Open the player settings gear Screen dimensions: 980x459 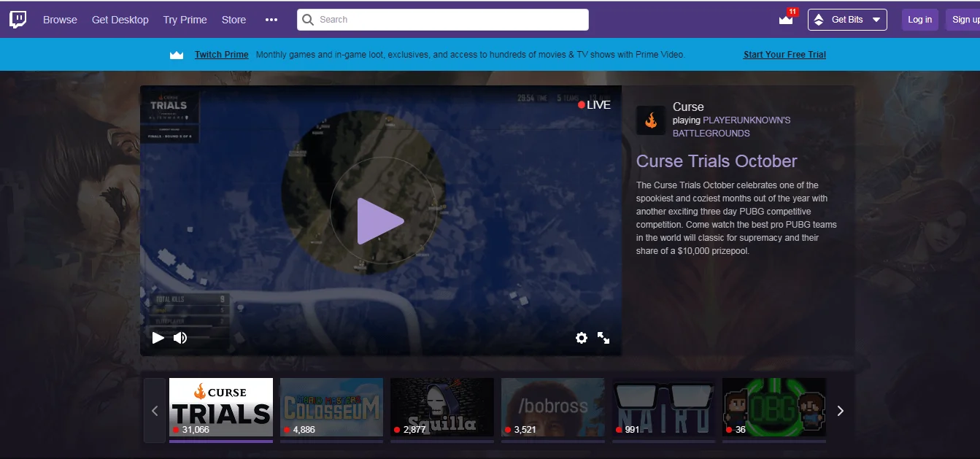pos(582,337)
